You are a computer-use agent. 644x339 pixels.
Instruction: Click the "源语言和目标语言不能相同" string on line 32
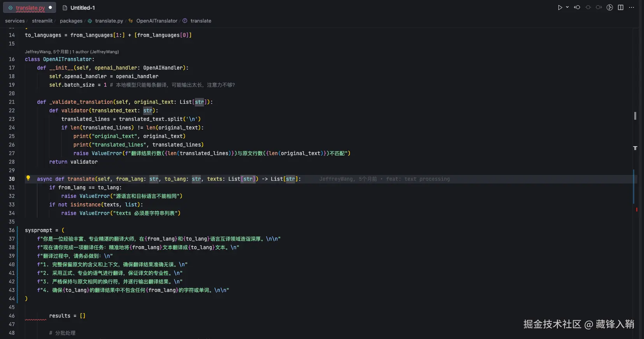pos(146,196)
